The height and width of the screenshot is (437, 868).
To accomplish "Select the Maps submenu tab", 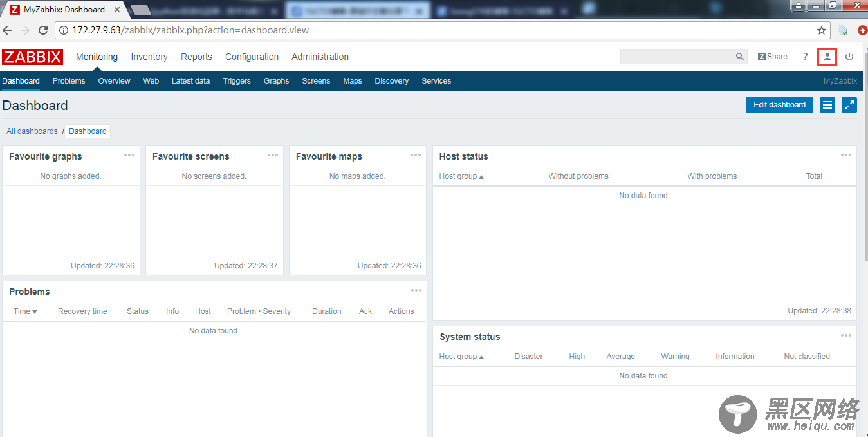I will pyautogui.click(x=353, y=81).
